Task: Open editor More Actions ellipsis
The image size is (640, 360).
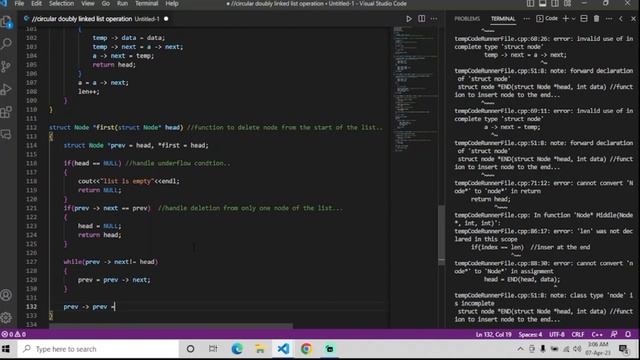Action: [434, 19]
